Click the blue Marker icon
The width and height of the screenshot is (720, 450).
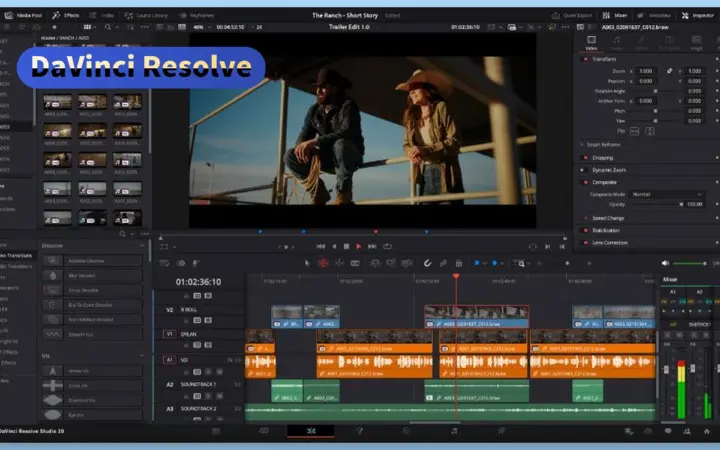coord(495,263)
